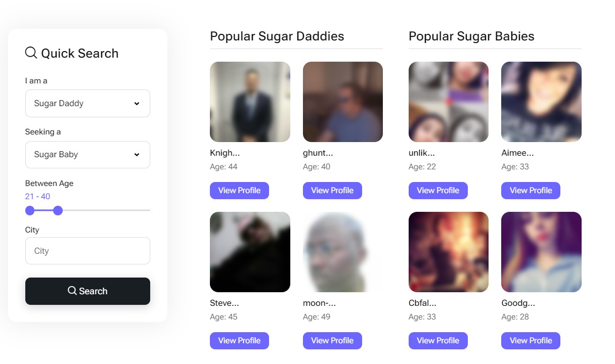Select the Cbfal... profile photo thumbnail
615x364 pixels.
coord(449,252)
